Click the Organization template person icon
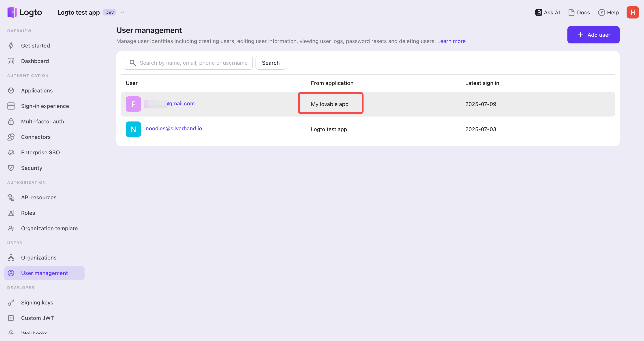This screenshot has width=644, height=341. (11, 228)
